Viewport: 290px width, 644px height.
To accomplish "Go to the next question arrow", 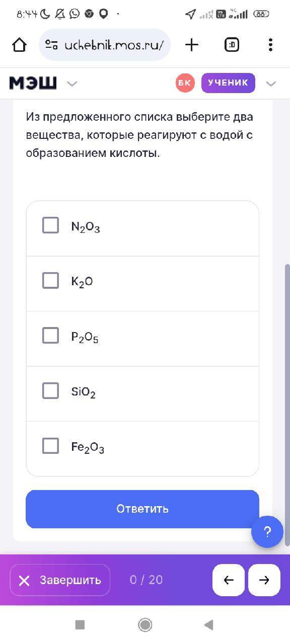I will 264,580.
